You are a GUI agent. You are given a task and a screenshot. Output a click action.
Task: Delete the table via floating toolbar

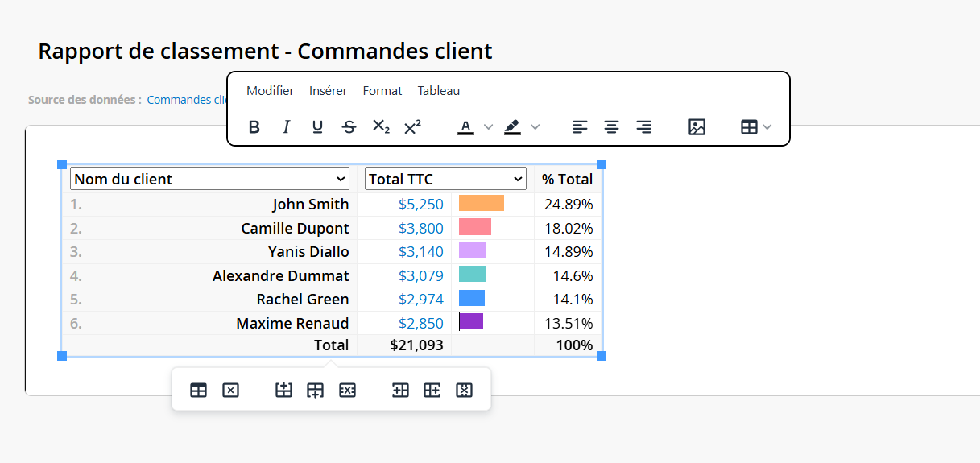[x=230, y=391]
